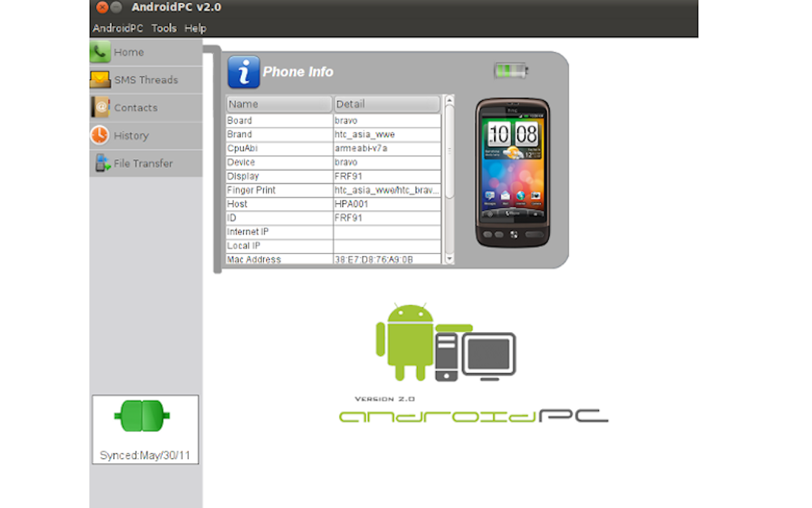
Task: Click the htc_asia_wwe brand value
Action: click(x=365, y=135)
